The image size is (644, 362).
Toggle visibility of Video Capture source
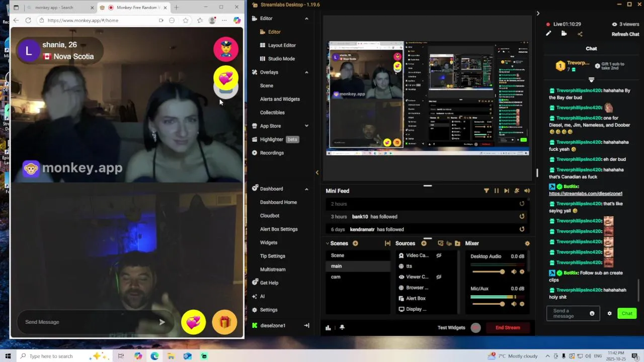tap(439, 255)
